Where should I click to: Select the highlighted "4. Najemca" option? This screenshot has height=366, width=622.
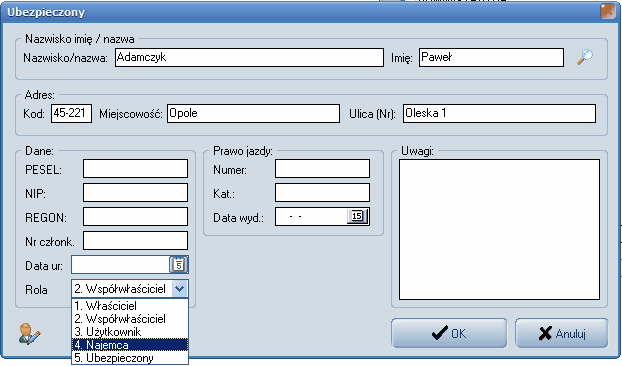(130, 345)
